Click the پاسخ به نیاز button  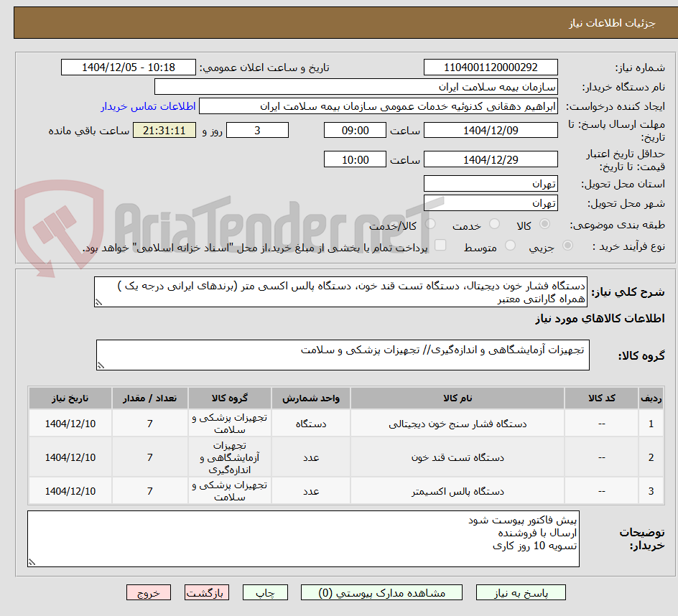click(x=521, y=592)
